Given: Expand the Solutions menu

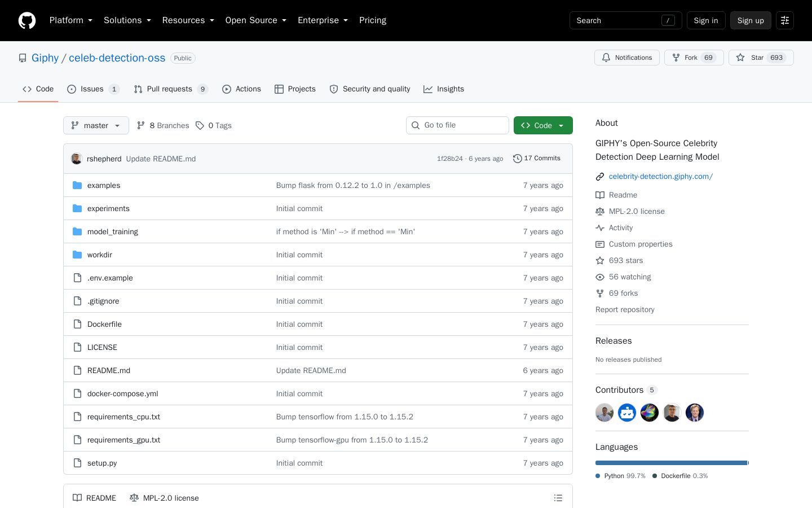Looking at the screenshot, I should tap(127, 20).
